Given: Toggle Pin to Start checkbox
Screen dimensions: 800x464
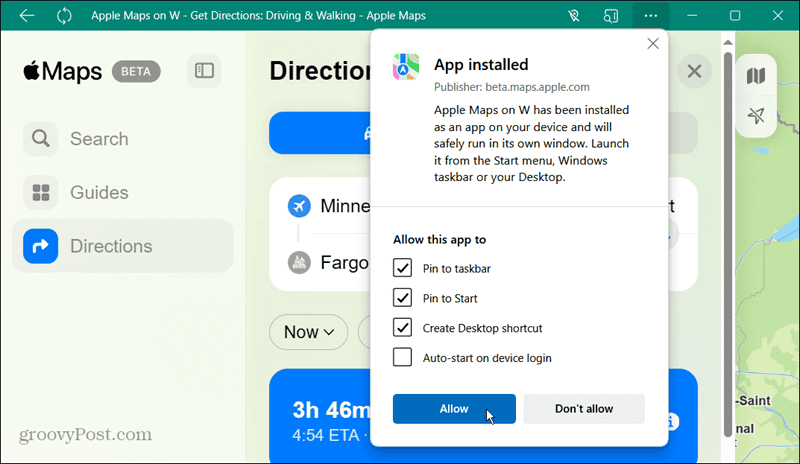Looking at the screenshot, I should (x=402, y=297).
